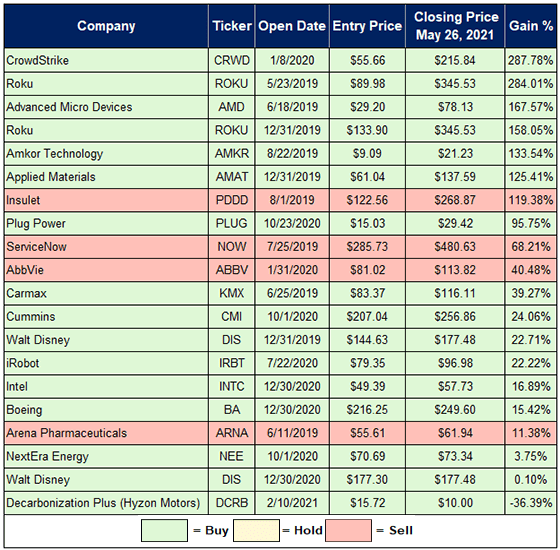The width and height of the screenshot is (560, 550).
Task: Click the CRWD ticker cell
Action: [x=232, y=60]
